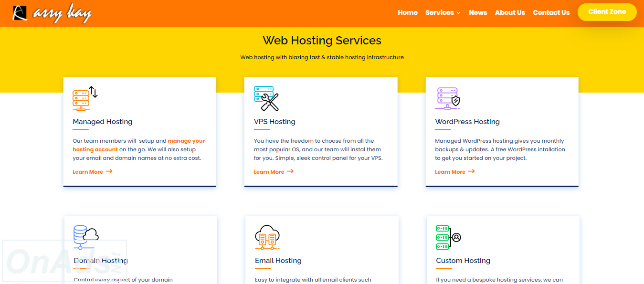Viewport: 644px width, 284px height.
Task: Click the Email Hosting cloud icon
Action: point(267,237)
